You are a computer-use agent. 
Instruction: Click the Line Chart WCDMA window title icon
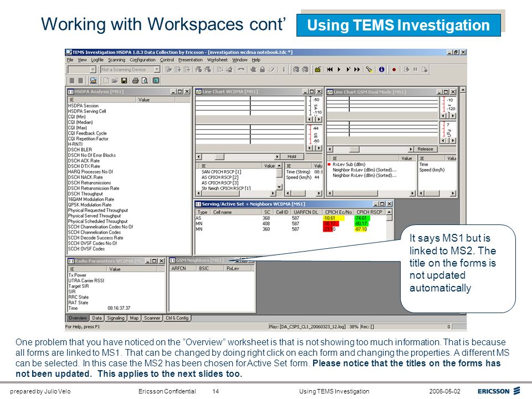[x=199, y=91]
